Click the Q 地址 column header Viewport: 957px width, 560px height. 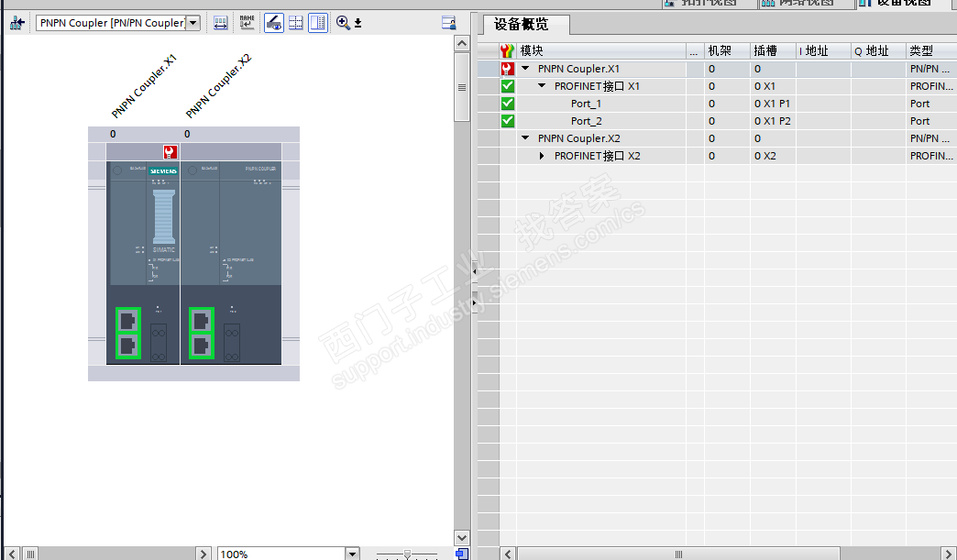(878, 50)
